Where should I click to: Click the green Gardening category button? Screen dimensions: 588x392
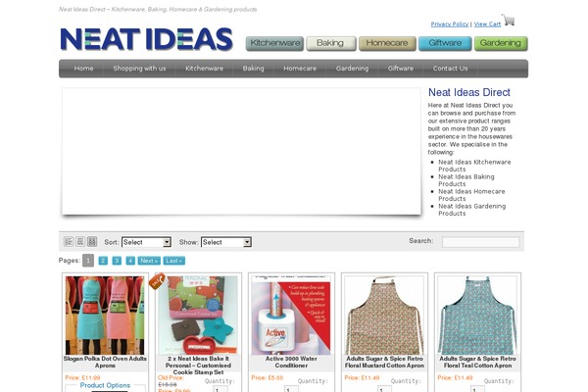(x=501, y=43)
